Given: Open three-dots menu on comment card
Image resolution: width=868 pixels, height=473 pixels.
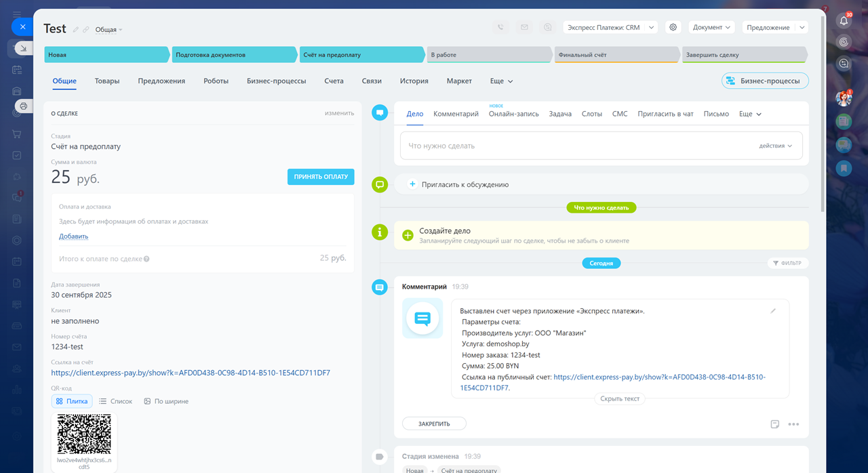Looking at the screenshot, I should [x=793, y=424].
